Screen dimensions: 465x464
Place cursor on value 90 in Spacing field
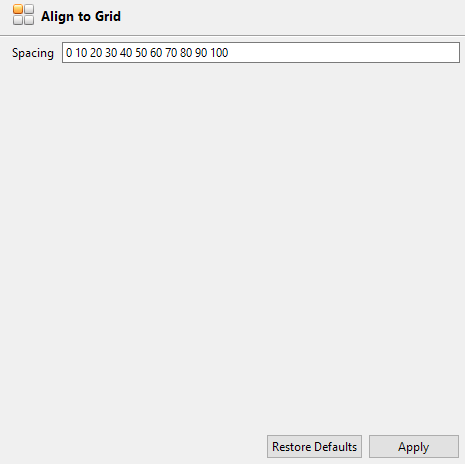click(x=201, y=53)
